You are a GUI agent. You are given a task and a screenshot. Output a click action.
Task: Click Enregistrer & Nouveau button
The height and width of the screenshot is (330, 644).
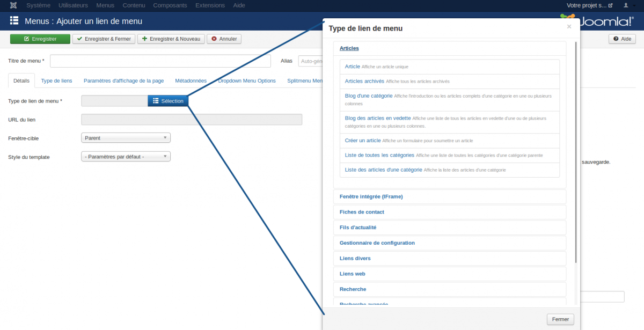pos(171,39)
